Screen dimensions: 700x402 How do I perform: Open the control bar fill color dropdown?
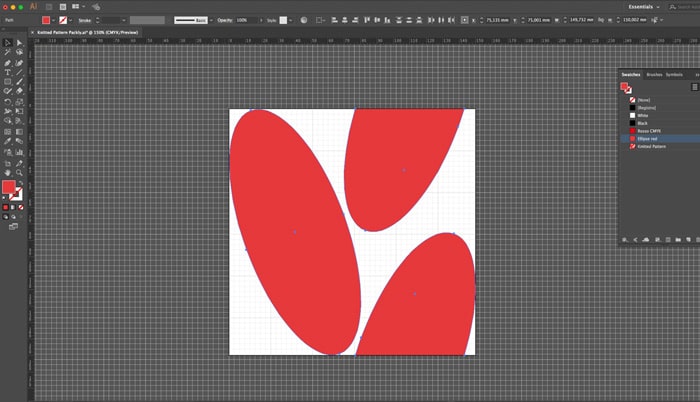[54, 20]
